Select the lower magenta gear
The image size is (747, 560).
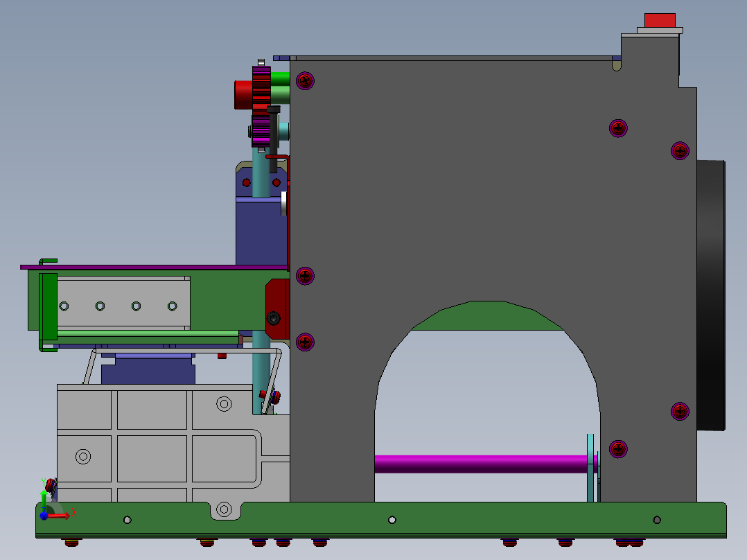click(261, 130)
